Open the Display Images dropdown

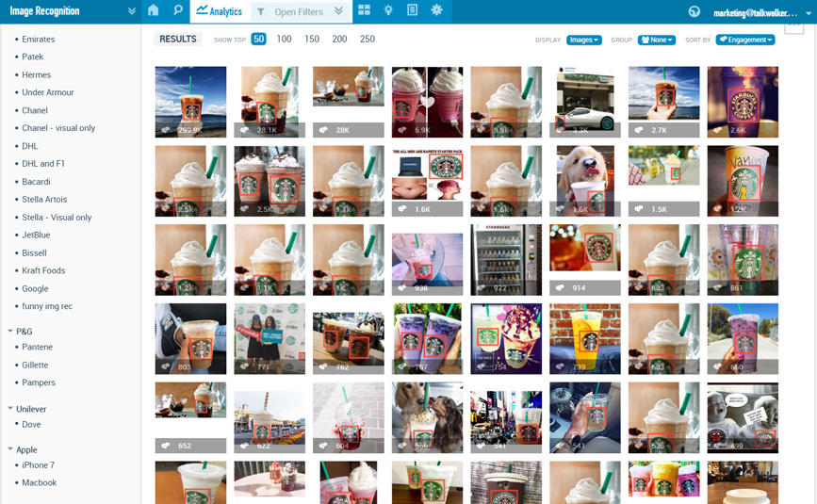[x=584, y=41]
